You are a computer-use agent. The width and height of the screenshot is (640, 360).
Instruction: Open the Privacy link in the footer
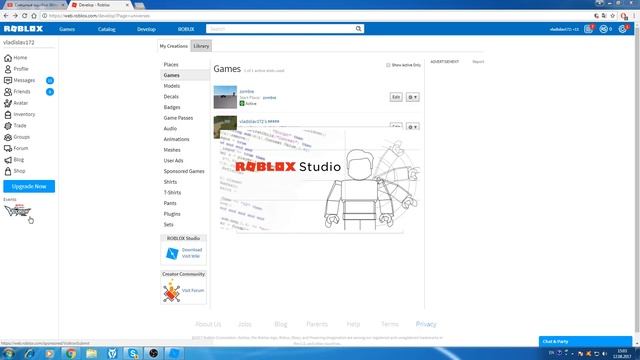pos(426,324)
